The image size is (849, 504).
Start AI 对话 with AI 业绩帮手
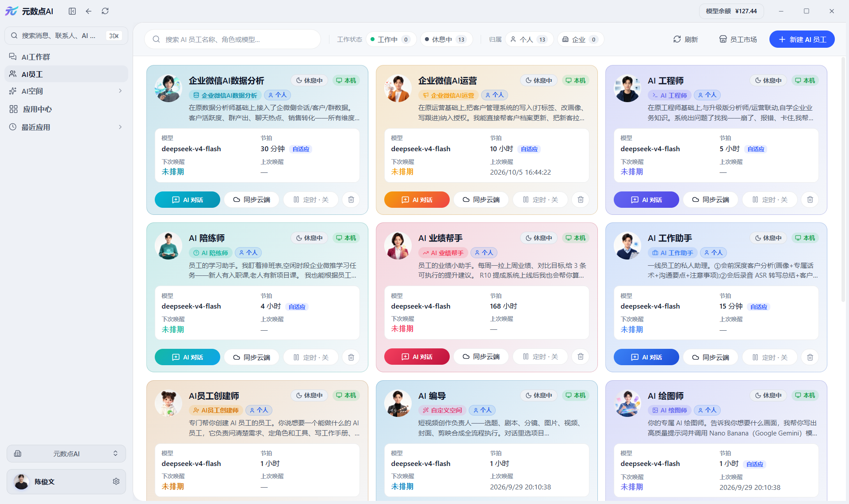(417, 357)
